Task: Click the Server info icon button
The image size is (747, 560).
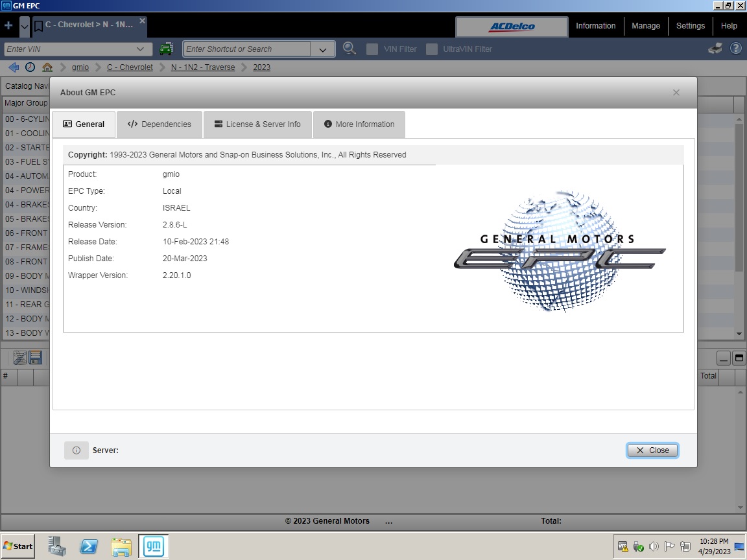Action: click(77, 450)
